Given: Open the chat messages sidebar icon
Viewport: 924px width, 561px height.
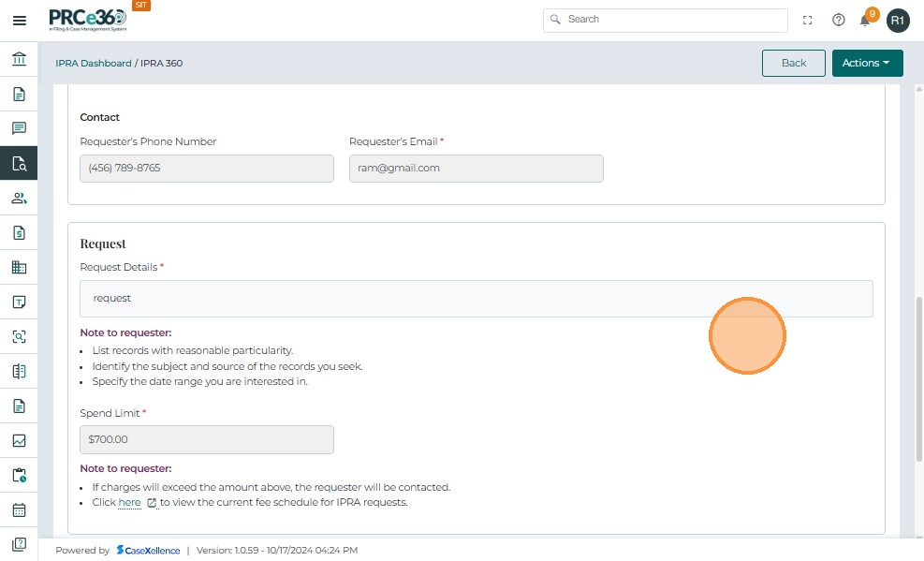Looking at the screenshot, I should point(19,128).
